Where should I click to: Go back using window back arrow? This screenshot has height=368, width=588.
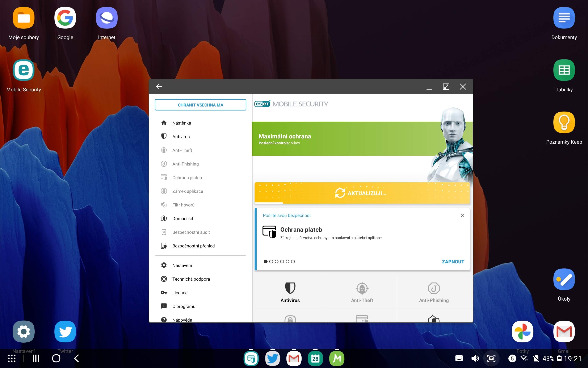pyautogui.click(x=159, y=87)
